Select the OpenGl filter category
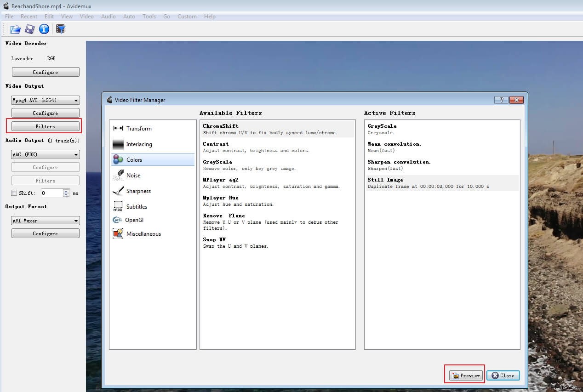The width and height of the screenshot is (583, 392). coord(134,220)
